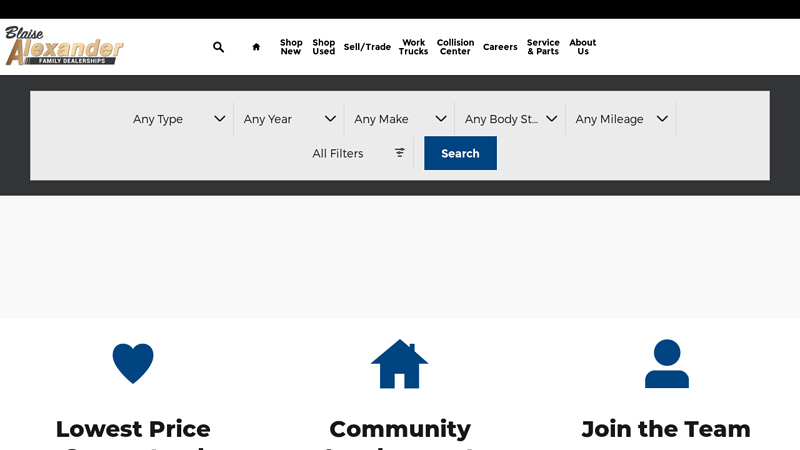Open the Shop New menu
Image resolution: width=800 pixels, height=450 pixels.
[291, 47]
